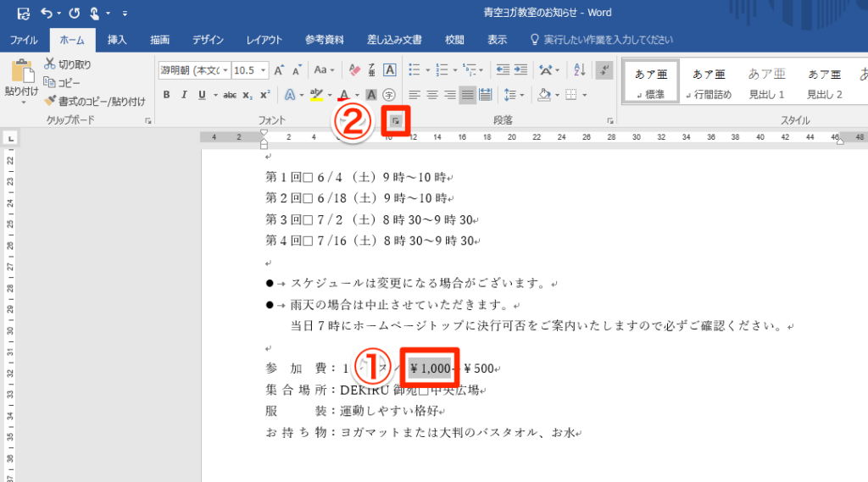The width and height of the screenshot is (868, 482).
Task: Toggle show paragraph marks button
Action: 604,70
